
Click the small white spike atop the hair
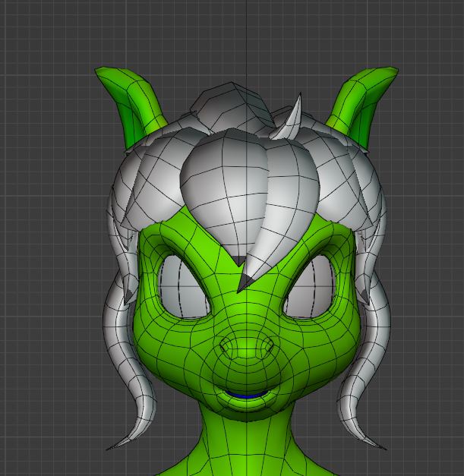pyautogui.click(x=291, y=121)
